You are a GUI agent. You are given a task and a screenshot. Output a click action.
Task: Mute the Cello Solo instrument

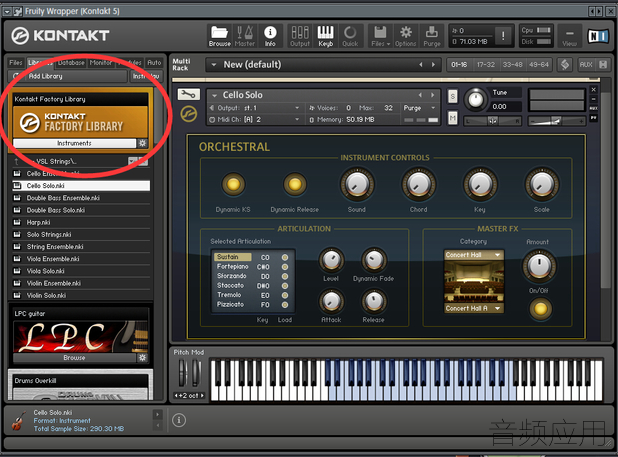coord(452,117)
